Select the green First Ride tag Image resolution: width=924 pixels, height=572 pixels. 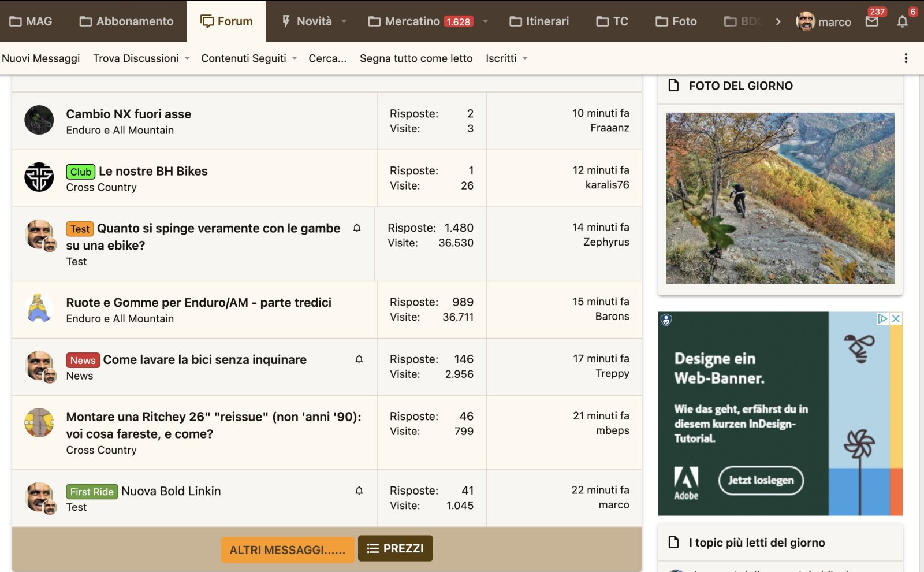92,492
